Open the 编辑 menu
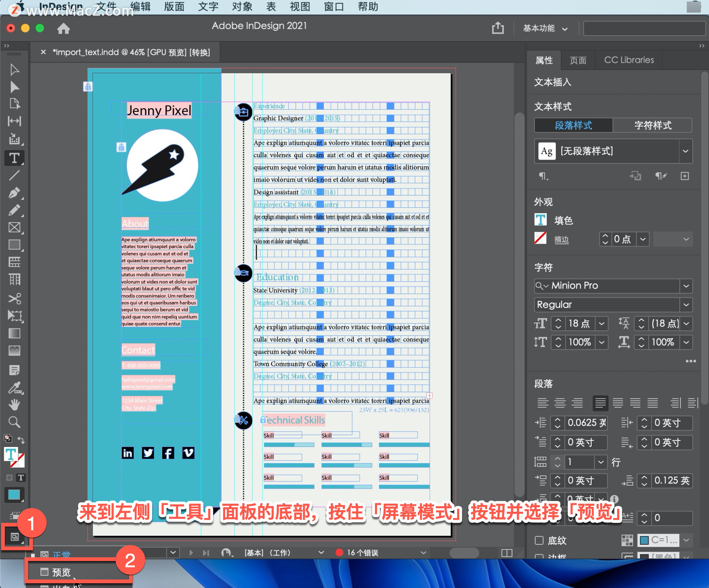The image size is (709, 588). pos(140,7)
